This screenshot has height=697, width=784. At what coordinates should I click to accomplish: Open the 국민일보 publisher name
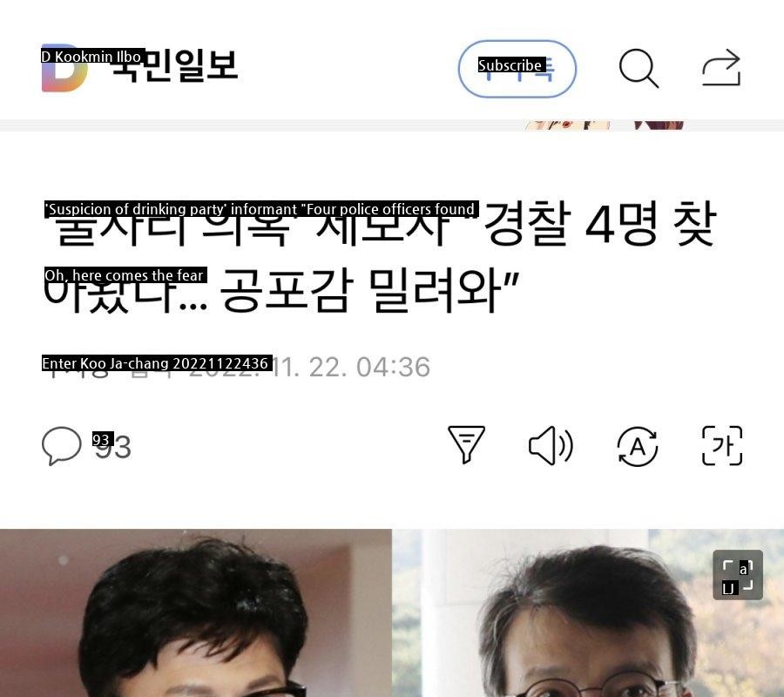[174, 66]
